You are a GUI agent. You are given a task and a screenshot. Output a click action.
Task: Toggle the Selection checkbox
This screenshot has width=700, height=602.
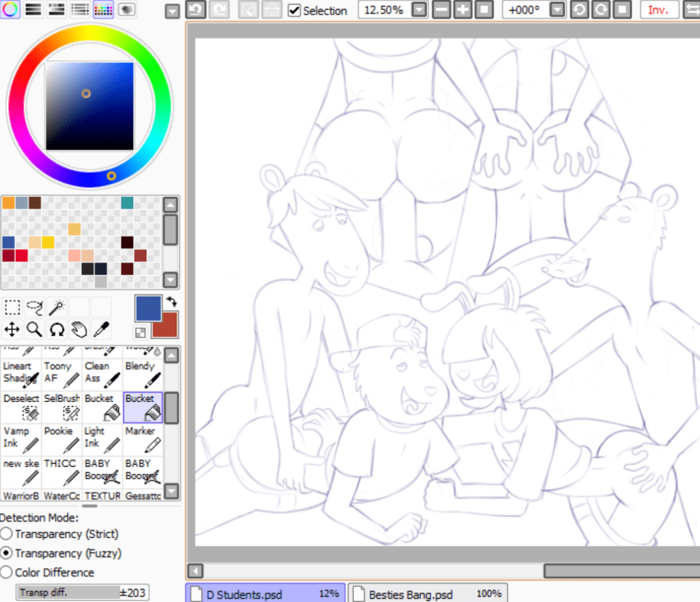(295, 11)
